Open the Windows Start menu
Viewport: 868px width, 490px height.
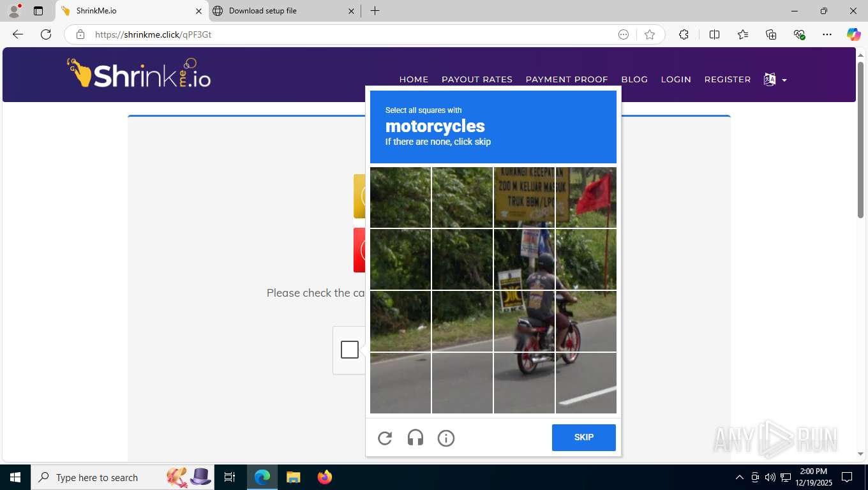[x=15, y=477]
